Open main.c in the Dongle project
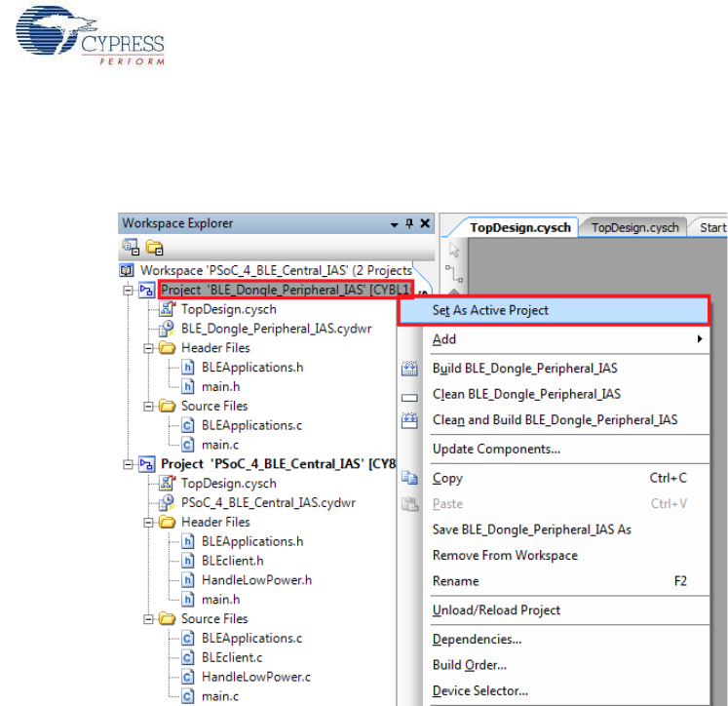 220,445
